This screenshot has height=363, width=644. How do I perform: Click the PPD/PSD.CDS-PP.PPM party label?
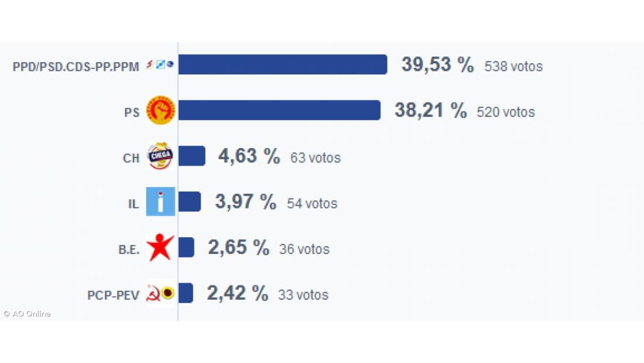[x=76, y=67]
